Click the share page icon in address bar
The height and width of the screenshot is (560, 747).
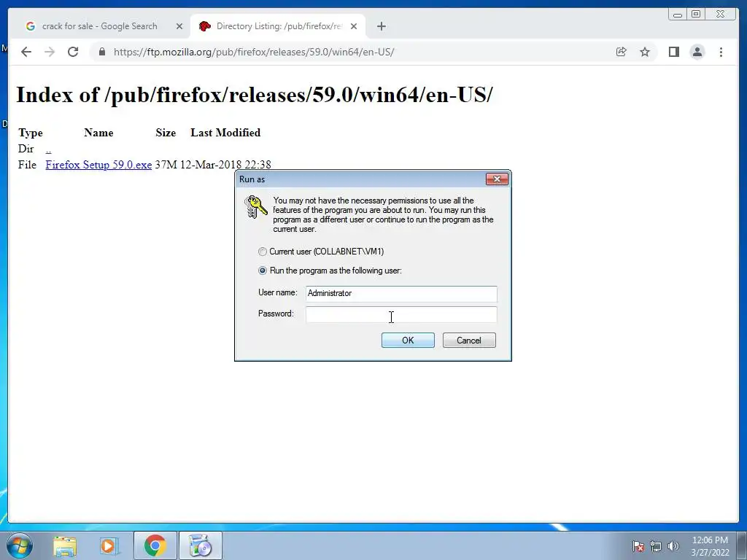tap(622, 52)
